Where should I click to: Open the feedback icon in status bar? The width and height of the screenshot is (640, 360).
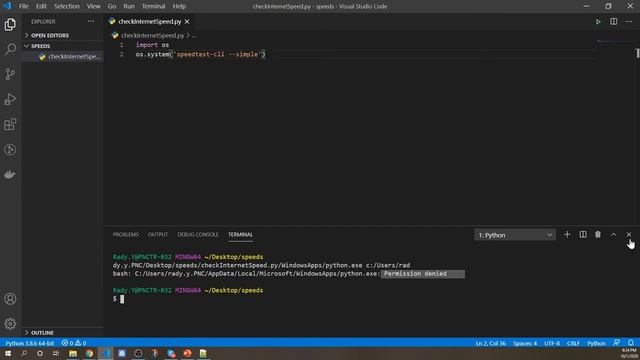[616, 343]
